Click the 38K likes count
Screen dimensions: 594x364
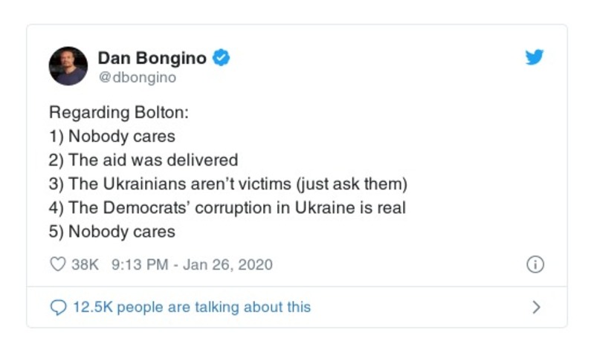tap(85, 264)
